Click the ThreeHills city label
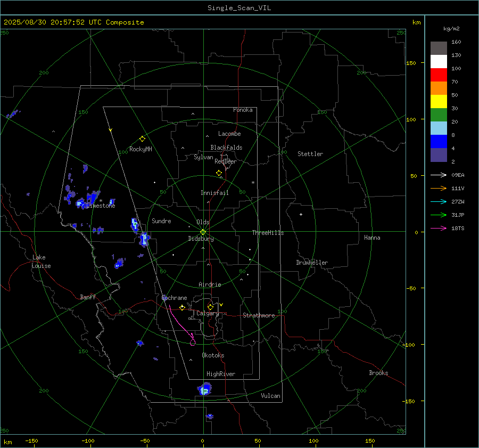Screen dimensions: 479x448 (268, 233)
